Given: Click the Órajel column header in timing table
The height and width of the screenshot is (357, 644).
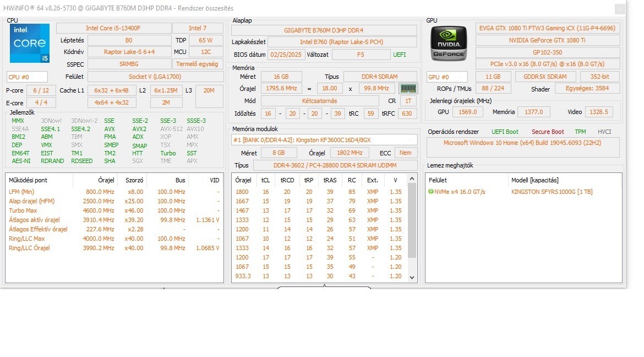Looking at the screenshot, I should point(243,180).
